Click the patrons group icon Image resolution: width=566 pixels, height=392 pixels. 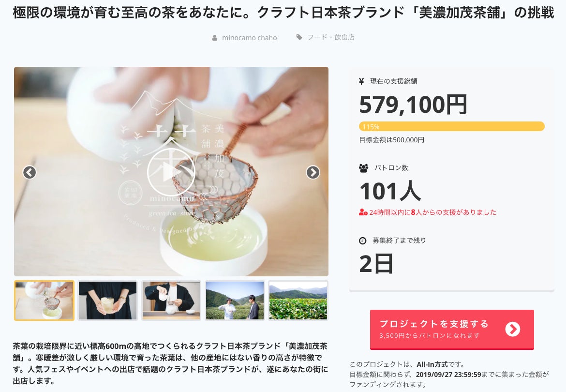[x=363, y=168]
